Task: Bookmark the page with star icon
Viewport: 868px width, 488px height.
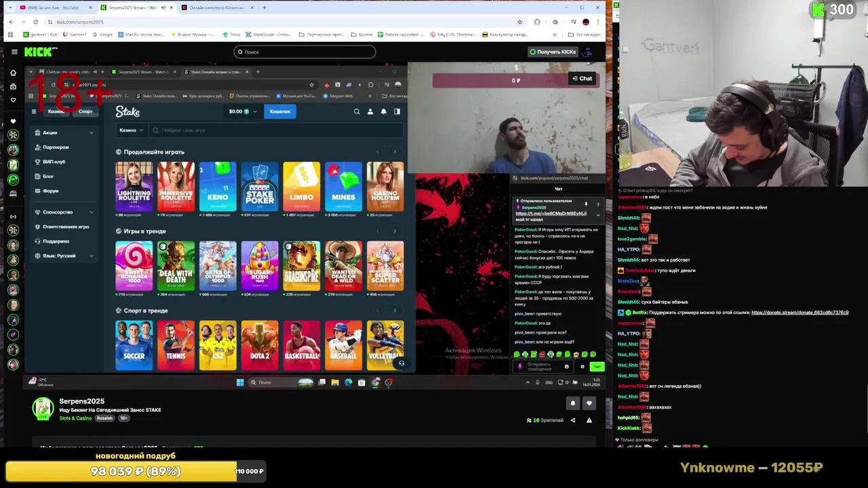Action: (519, 22)
